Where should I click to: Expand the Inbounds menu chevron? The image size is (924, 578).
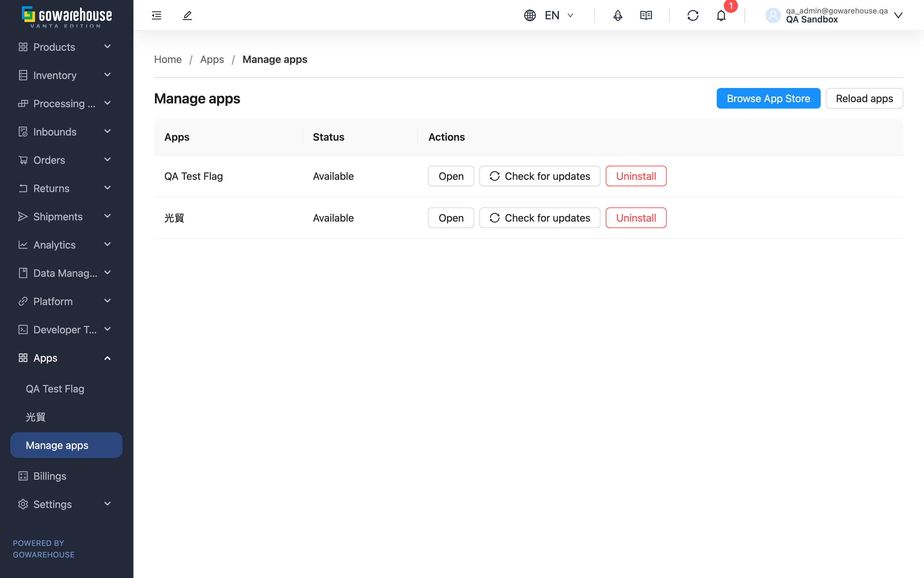[x=108, y=132]
